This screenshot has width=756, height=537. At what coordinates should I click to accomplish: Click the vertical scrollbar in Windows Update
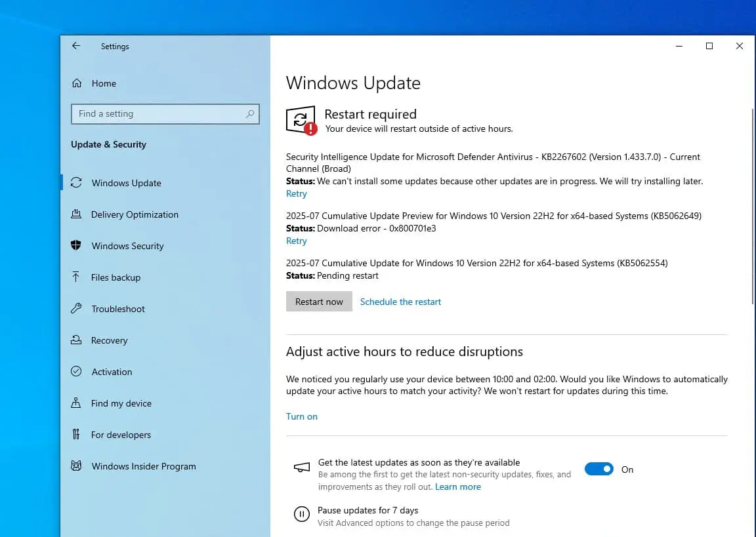pos(753,206)
